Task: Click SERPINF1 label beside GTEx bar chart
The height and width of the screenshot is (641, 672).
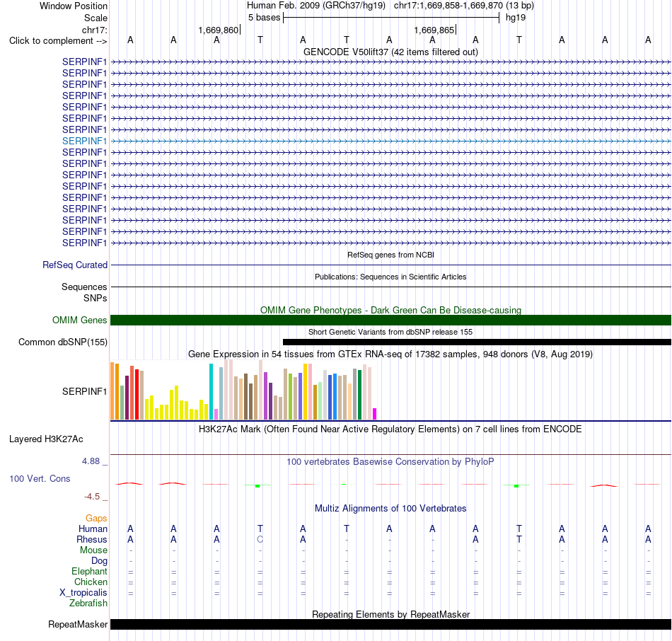Action: click(x=84, y=391)
